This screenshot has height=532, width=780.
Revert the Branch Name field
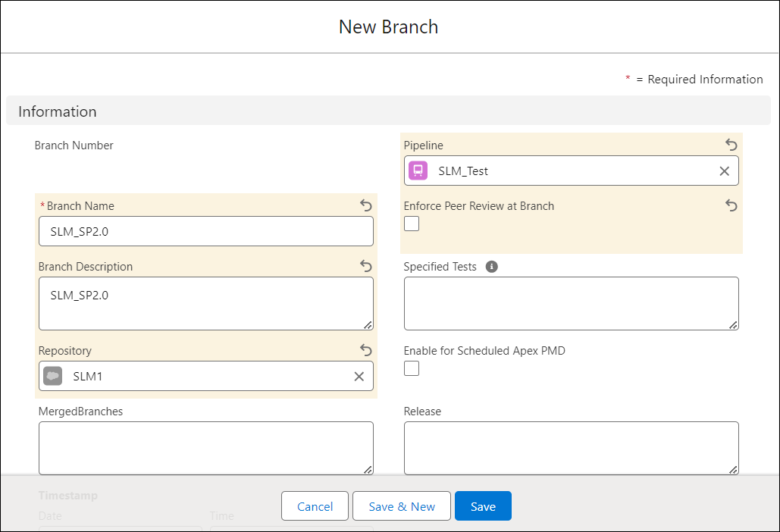[365, 205]
